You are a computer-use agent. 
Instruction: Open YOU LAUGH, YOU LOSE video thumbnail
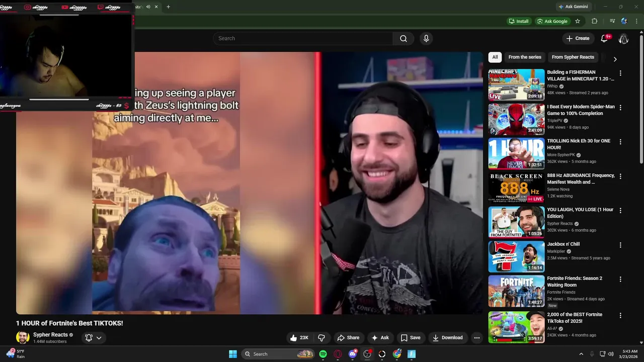pyautogui.click(x=516, y=222)
